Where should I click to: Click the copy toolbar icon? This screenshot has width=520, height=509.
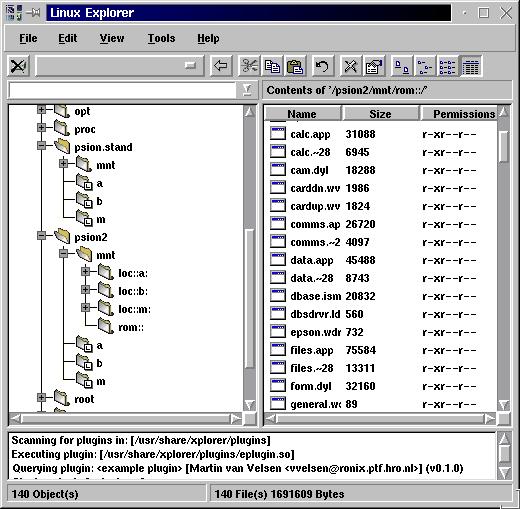tap(272, 66)
